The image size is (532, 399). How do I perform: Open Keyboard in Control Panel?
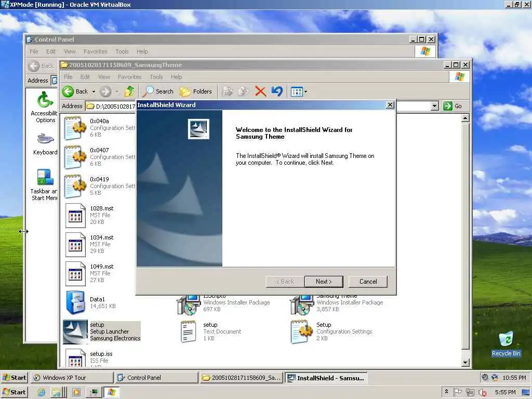pos(45,144)
